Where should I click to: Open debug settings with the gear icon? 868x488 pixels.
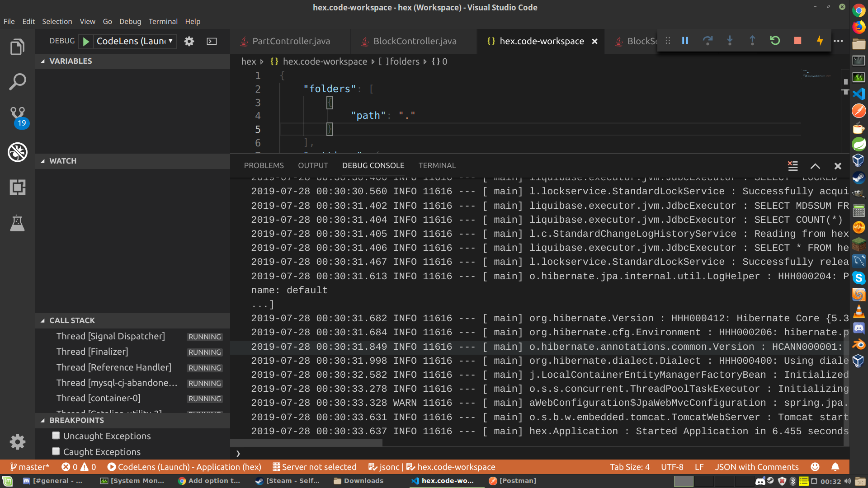(189, 41)
